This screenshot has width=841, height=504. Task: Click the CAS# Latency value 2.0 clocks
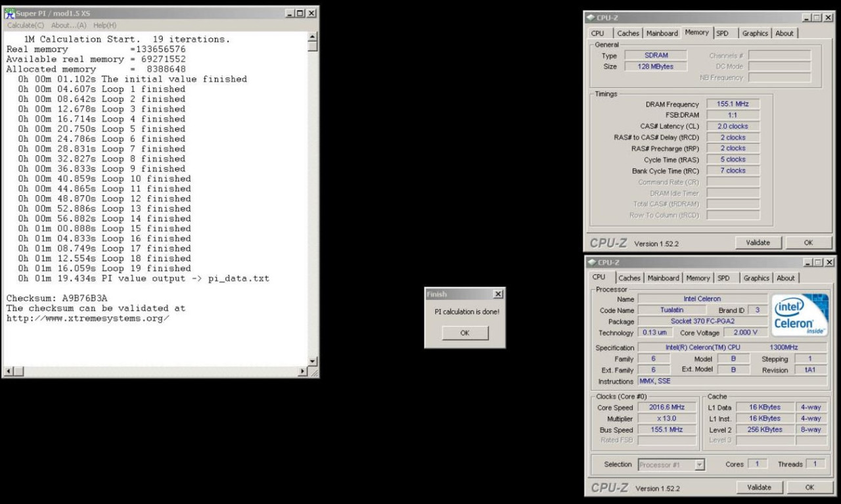tap(733, 126)
